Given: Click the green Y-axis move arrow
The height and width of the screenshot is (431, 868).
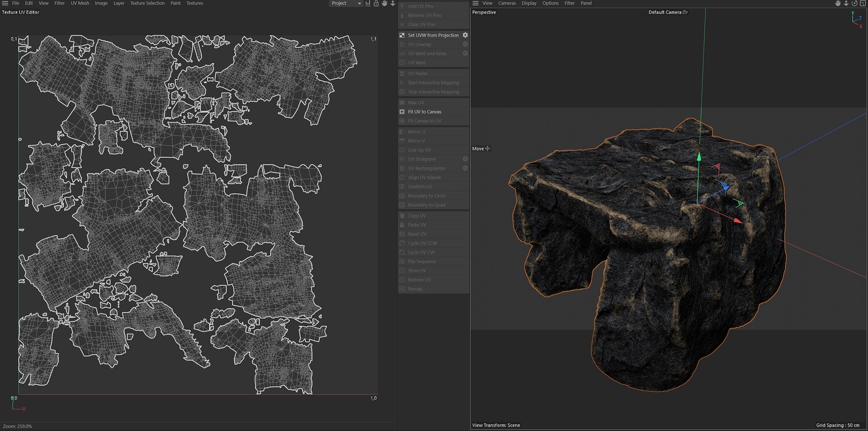Looking at the screenshot, I should 699,157.
